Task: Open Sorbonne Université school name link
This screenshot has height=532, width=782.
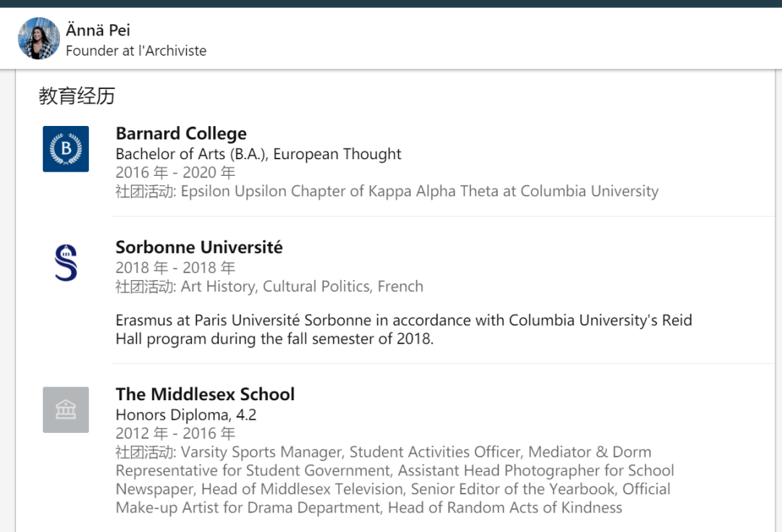Action: 199,248
